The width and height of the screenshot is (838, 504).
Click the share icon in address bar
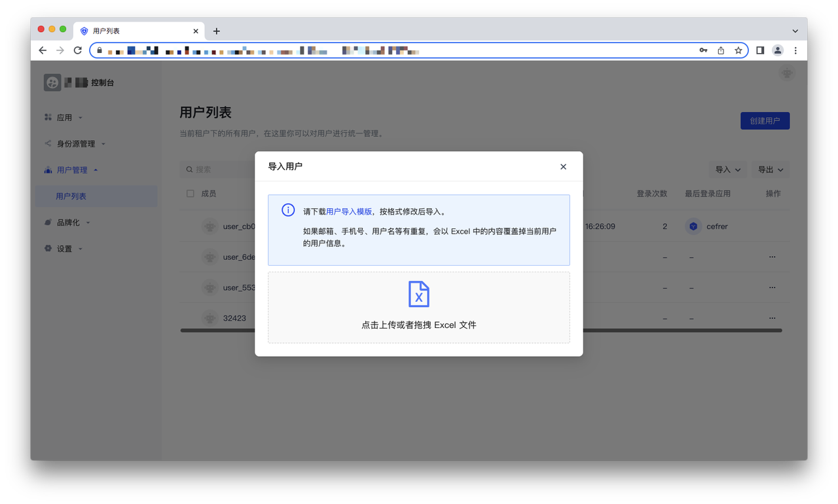(x=721, y=50)
